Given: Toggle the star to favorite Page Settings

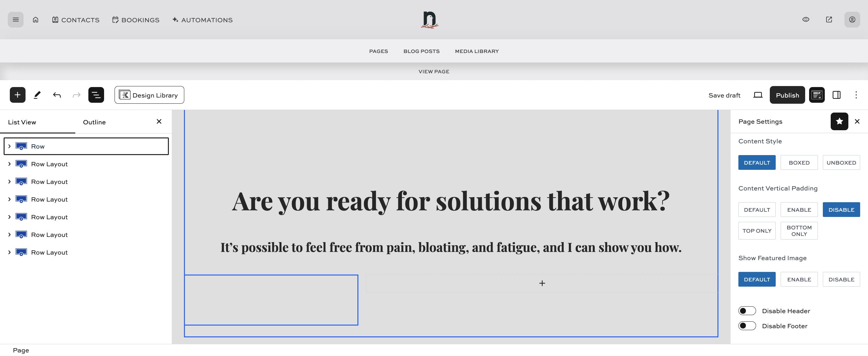Looking at the screenshot, I should [839, 121].
